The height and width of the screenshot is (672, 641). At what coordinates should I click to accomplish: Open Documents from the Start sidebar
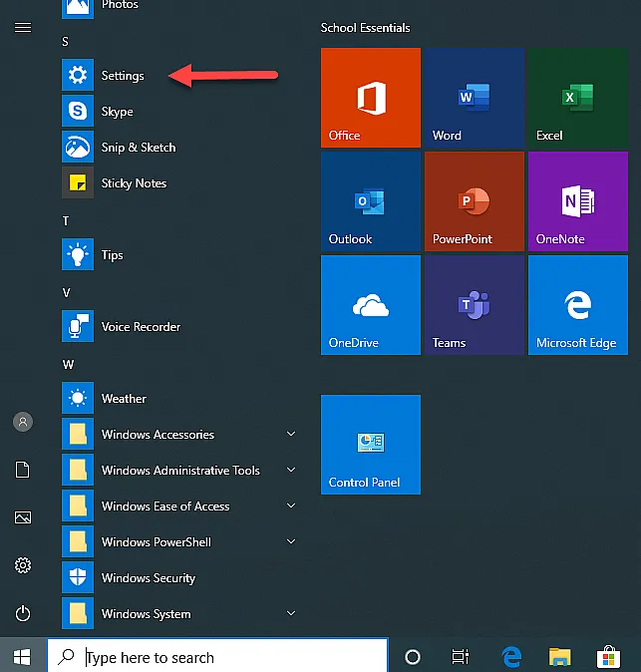coord(23,470)
